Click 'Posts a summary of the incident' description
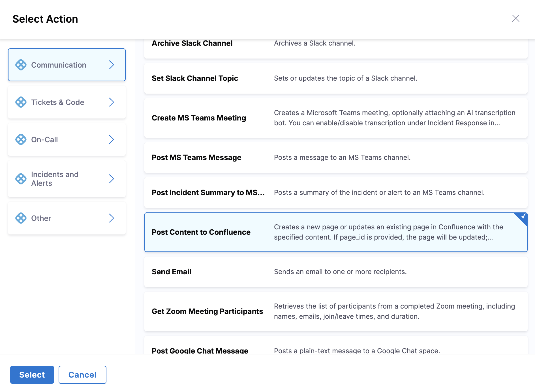Screen dimensions: 535x392 point(379,193)
